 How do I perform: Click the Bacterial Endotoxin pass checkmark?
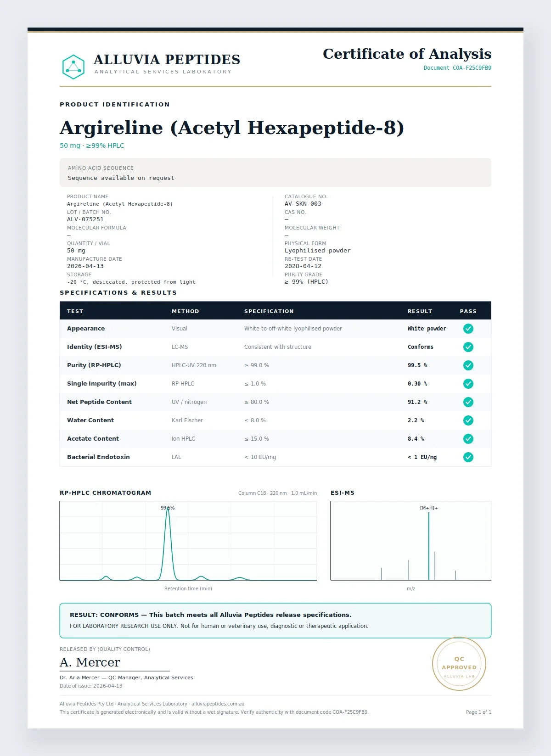tap(468, 457)
